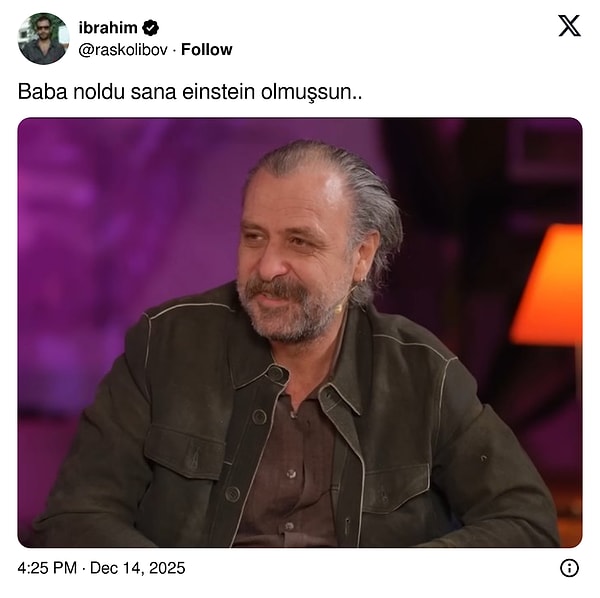Click the orange lamp in the photo
Screen dimensions: 600x598
pyautogui.click(x=547, y=285)
